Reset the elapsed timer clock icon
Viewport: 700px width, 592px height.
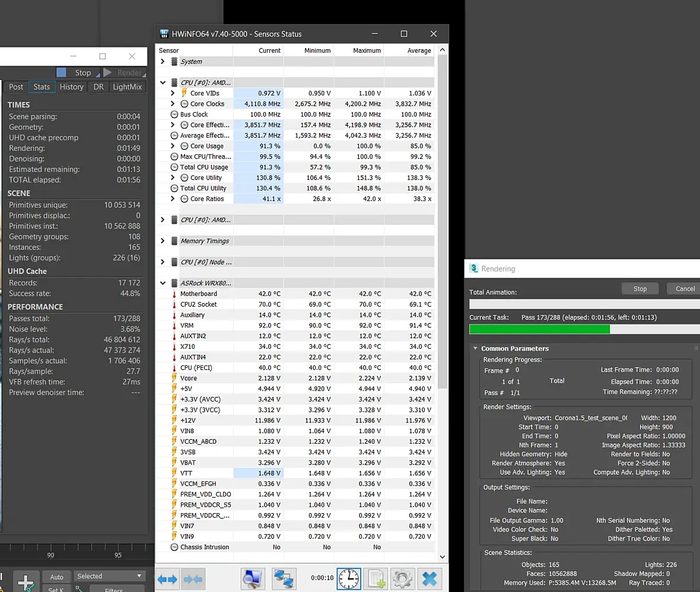pyautogui.click(x=349, y=579)
